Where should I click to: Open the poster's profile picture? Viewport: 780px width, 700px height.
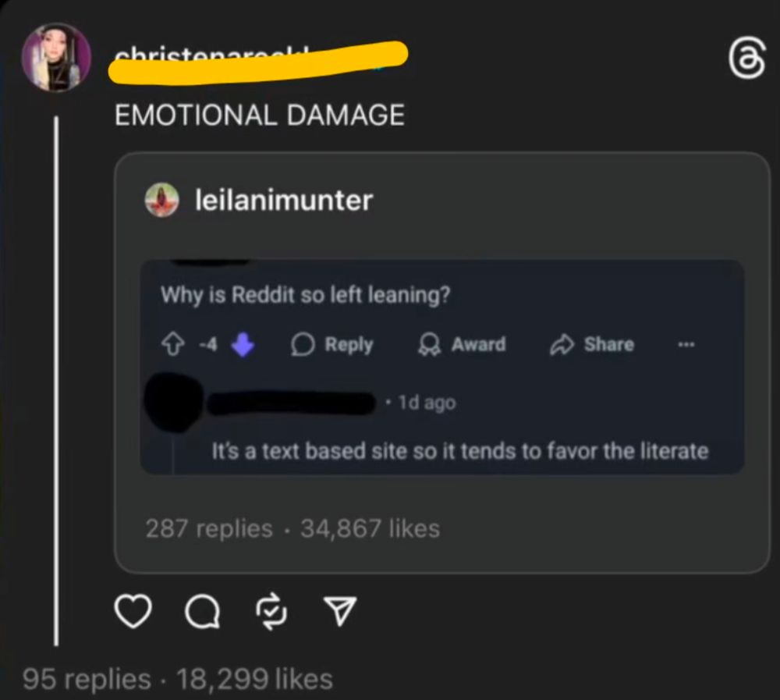click(x=56, y=57)
